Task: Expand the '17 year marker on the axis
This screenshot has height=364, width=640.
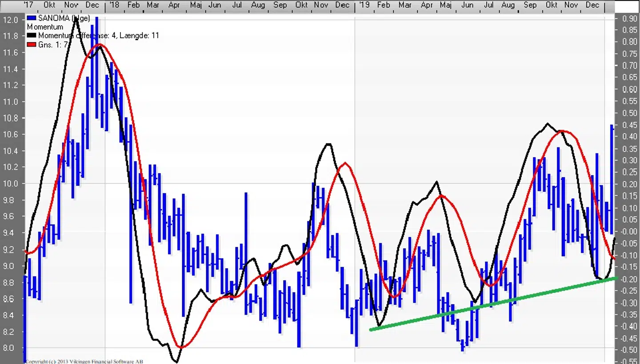Action: coord(28,5)
